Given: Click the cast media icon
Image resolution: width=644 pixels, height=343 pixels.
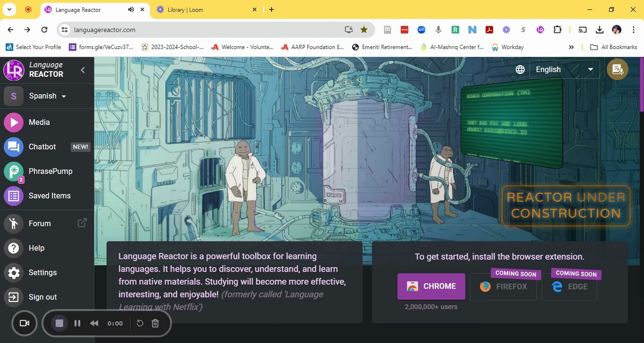Looking at the screenshot, I should pos(583,30).
